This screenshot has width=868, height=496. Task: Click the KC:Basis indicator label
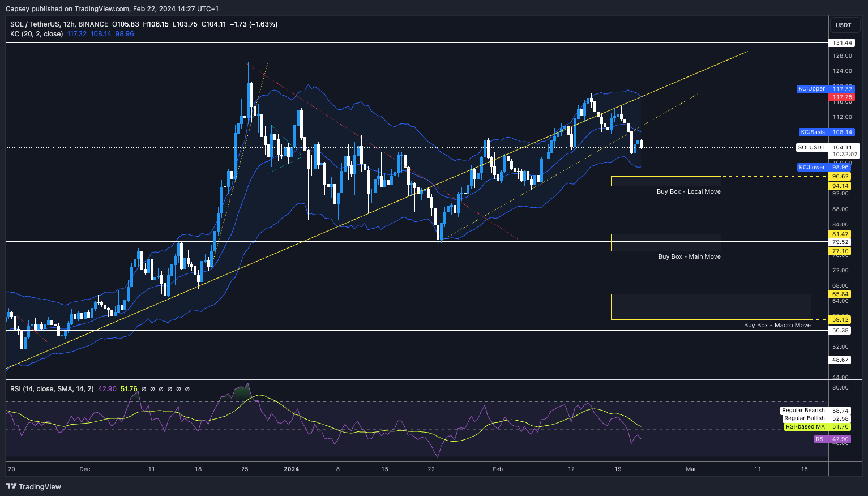coord(813,132)
